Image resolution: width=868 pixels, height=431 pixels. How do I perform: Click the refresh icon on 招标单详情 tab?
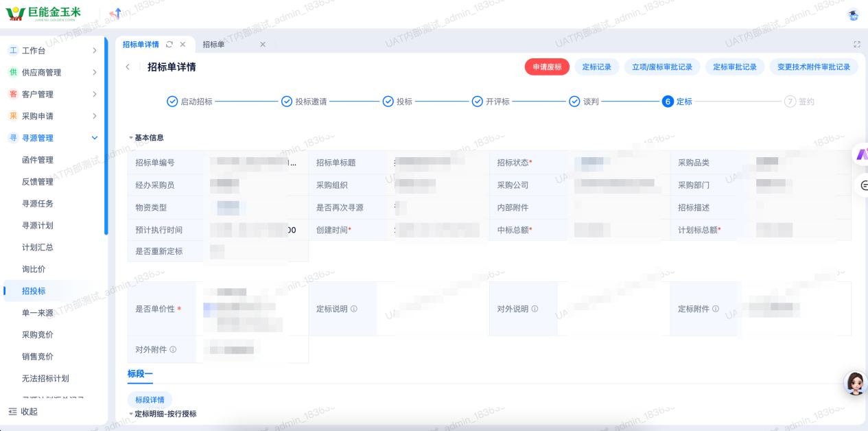tap(169, 45)
